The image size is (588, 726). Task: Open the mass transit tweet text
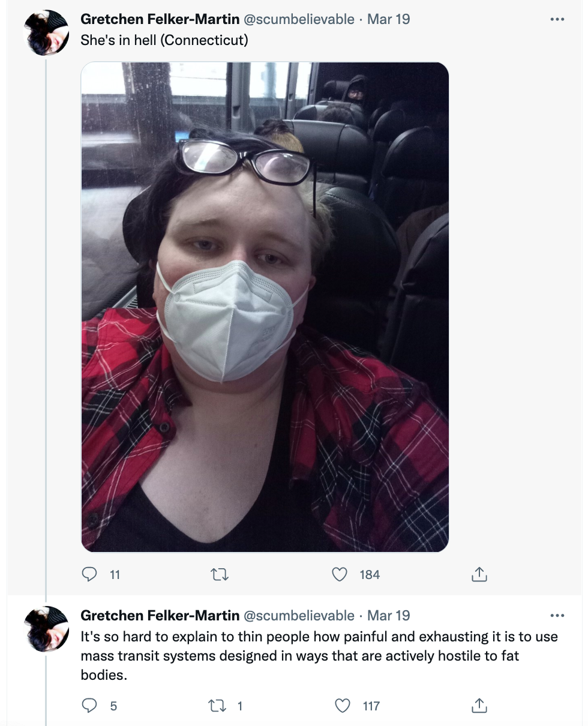pos(319,656)
